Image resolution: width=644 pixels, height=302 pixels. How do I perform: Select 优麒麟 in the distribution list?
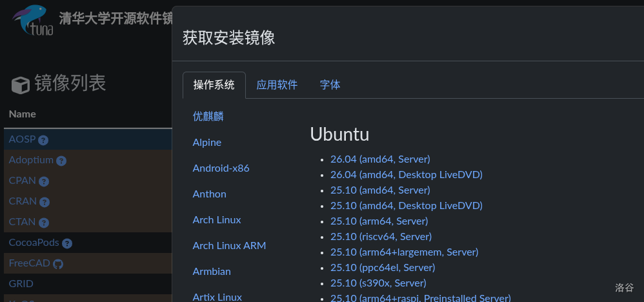click(208, 117)
